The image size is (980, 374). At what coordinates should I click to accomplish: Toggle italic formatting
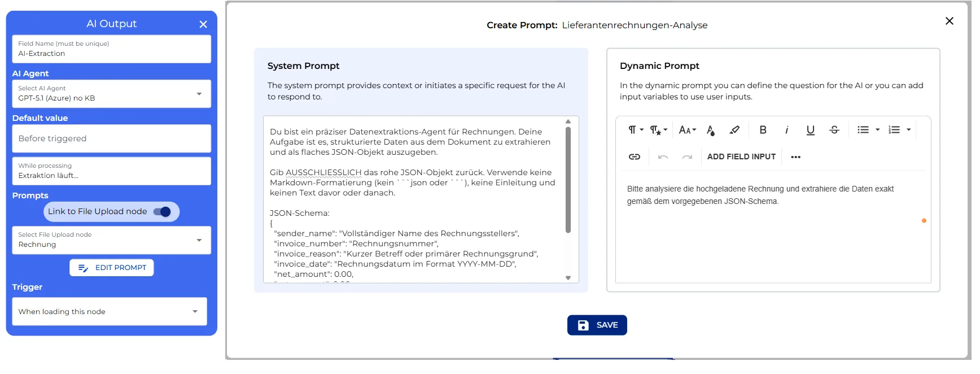(x=786, y=130)
